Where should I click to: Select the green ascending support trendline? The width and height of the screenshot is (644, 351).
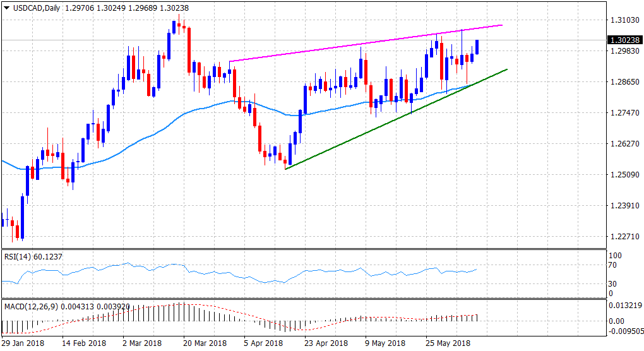tap(397, 119)
